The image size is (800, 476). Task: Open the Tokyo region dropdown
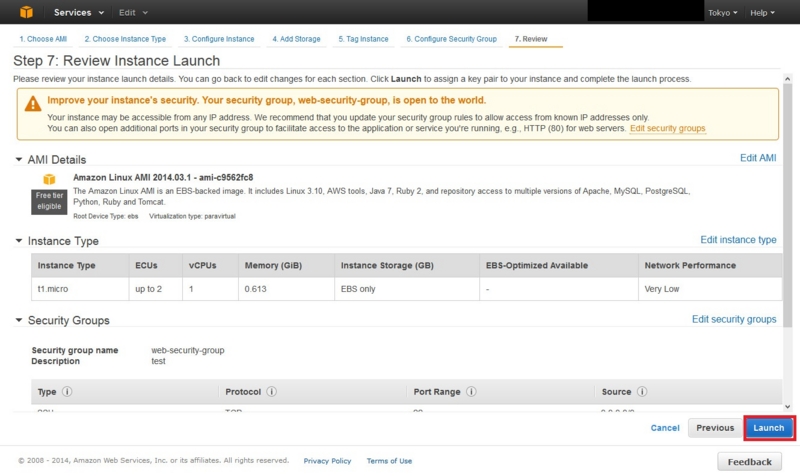(722, 13)
